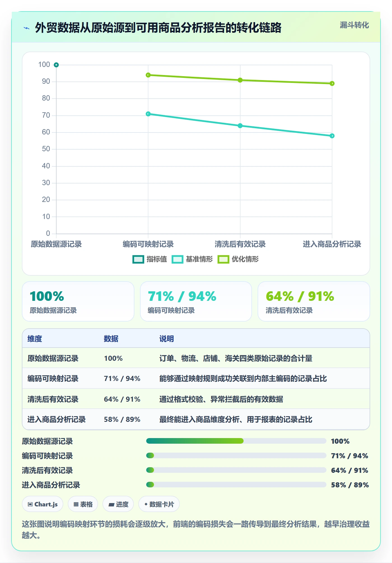Click the green line point at 89
The height and width of the screenshot is (563, 392).
pyautogui.click(x=332, y=83)
